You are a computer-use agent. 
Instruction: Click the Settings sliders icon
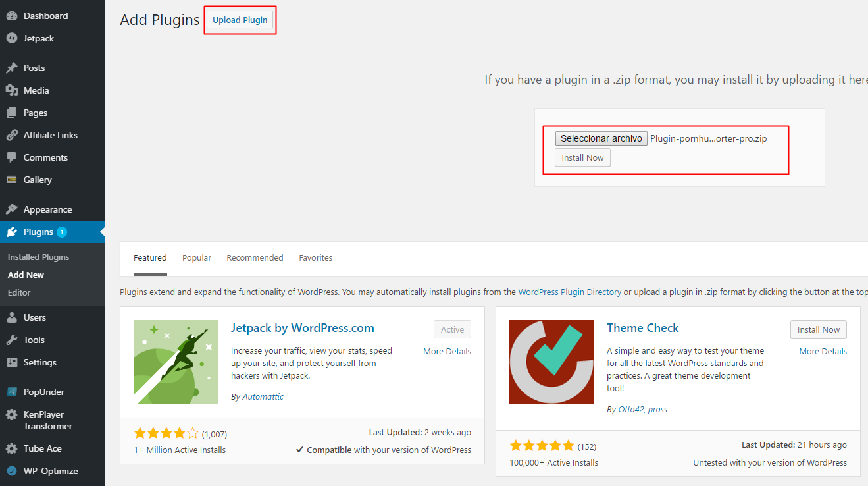coord(12,362)
